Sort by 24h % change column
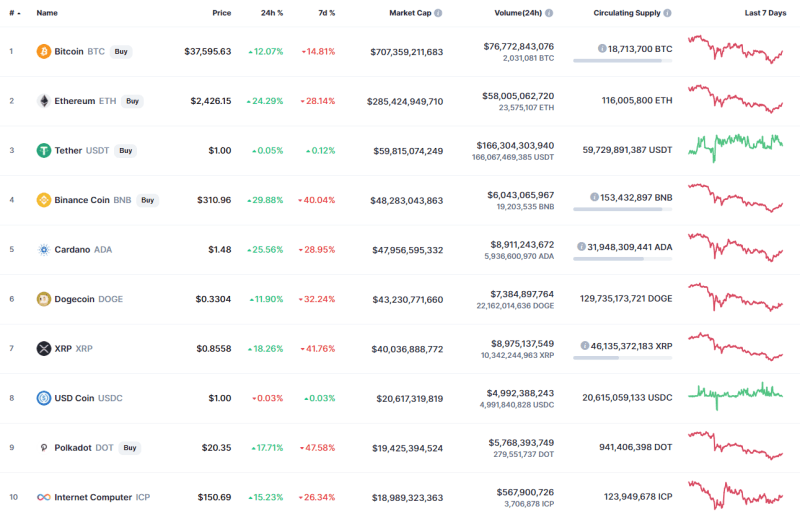 coord(272,13)
